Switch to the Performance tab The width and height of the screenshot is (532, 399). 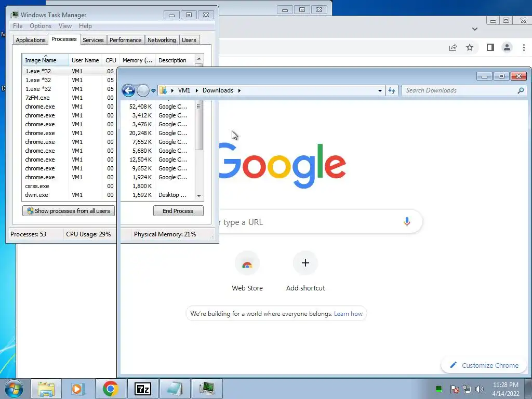point(126,40)
